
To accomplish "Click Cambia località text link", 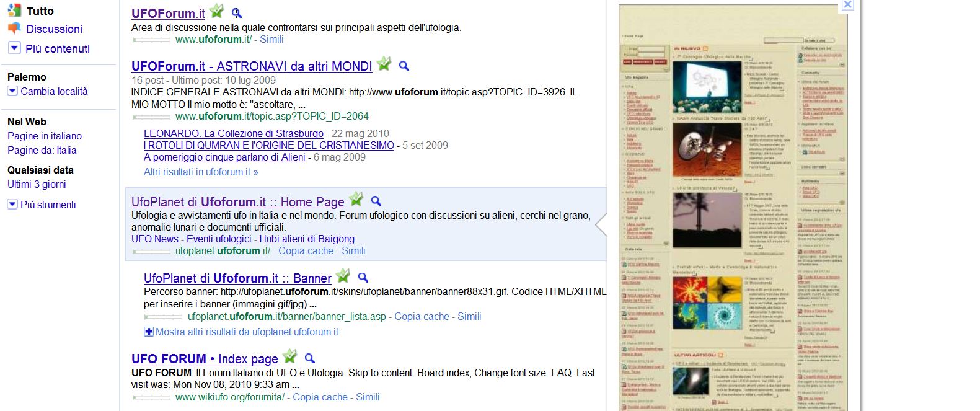I will (x=55, y=91).
